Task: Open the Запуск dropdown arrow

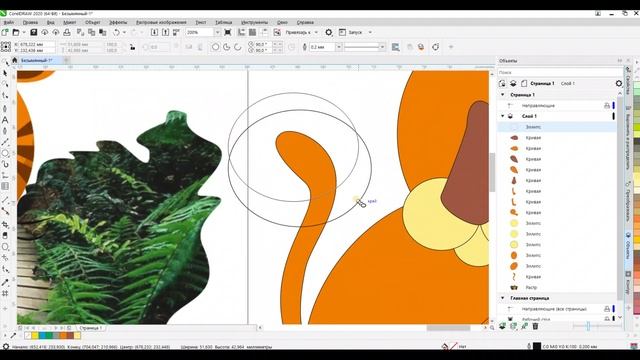Action: pyautogui.click(x=370, y=32)
